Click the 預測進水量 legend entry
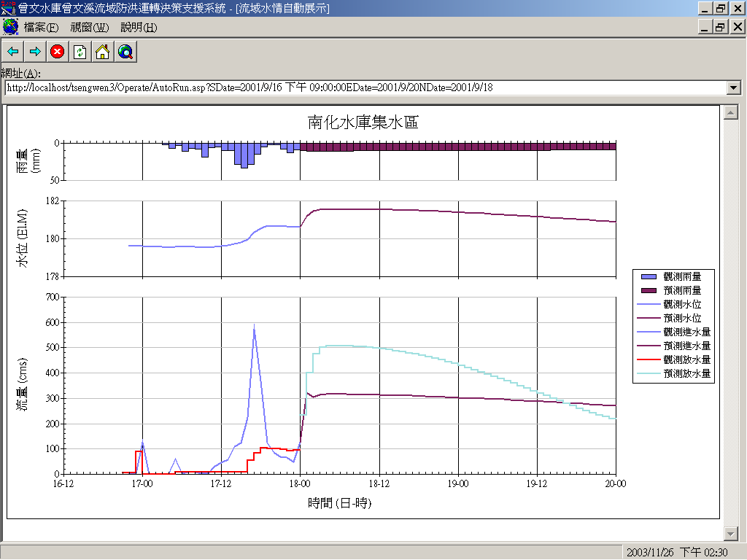 pyautogui.click(x=674, y=346)
